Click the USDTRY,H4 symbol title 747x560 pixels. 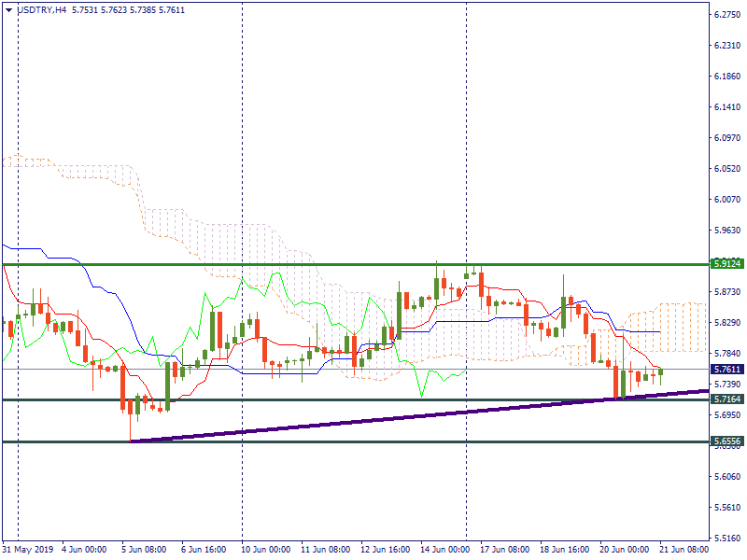41,9
